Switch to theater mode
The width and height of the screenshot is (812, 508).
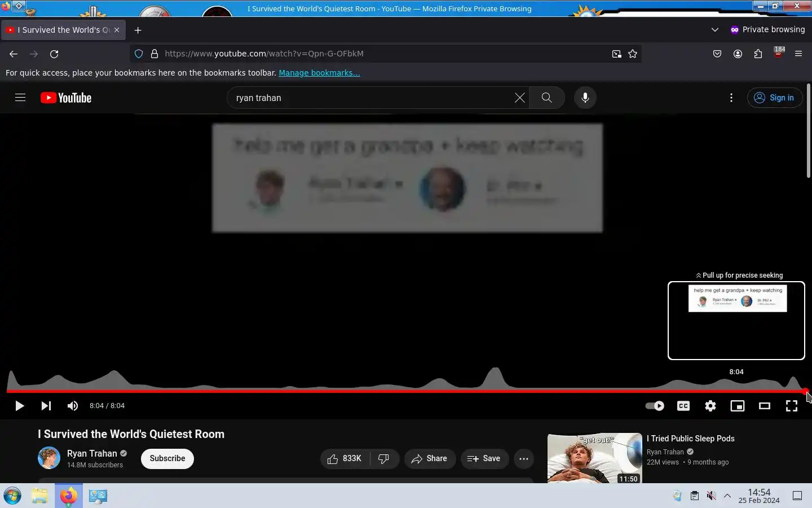coord(765,406)
